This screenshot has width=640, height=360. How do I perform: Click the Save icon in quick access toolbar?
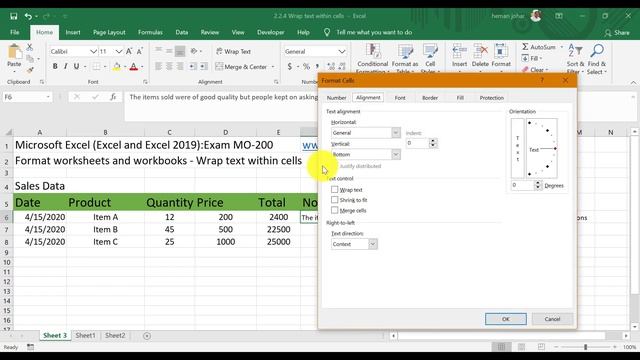tap(13, 16)
